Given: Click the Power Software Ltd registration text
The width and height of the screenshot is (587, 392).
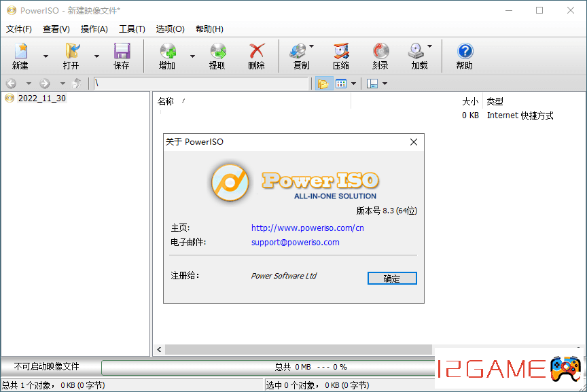Looking at the screenshot, I should click(x=284, y=276).
